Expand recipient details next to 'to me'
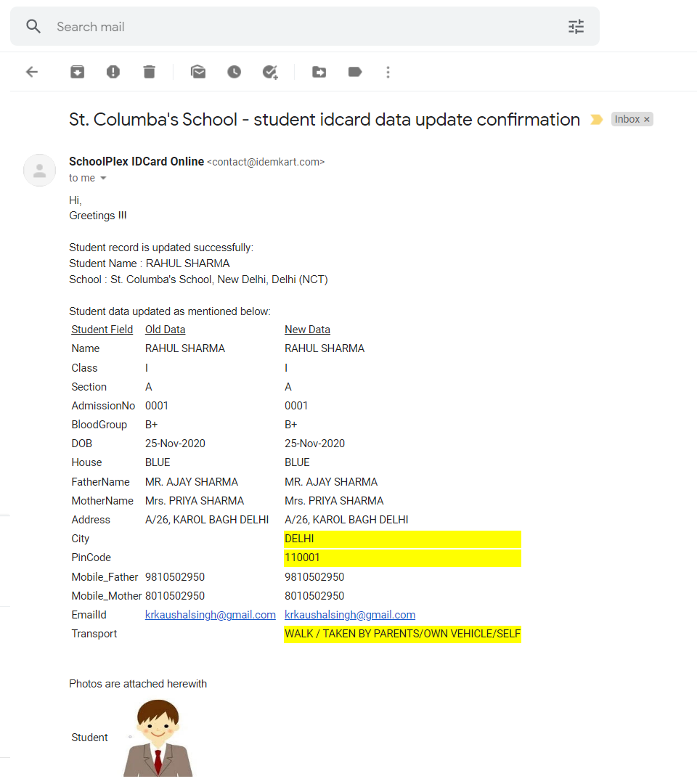 click(103, 179)
